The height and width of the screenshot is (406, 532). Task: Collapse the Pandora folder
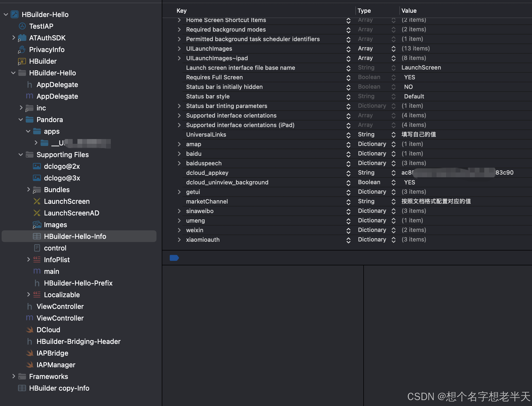[21, 119]
